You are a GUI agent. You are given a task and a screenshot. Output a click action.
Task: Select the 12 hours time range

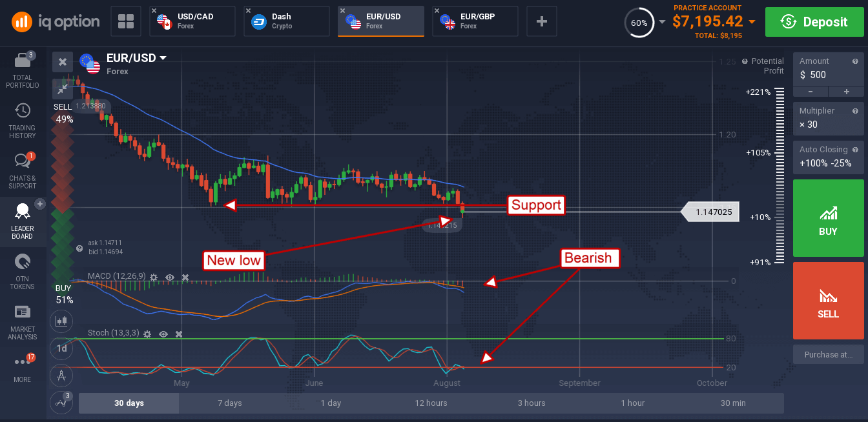(x=431, y=403)
